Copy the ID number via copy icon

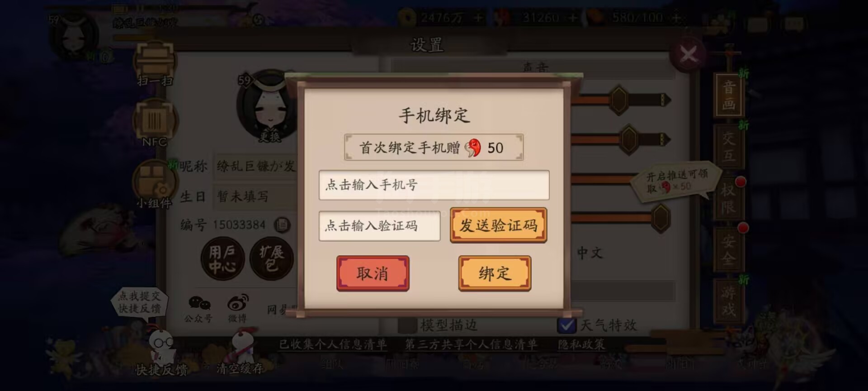(x=282, y=224)
